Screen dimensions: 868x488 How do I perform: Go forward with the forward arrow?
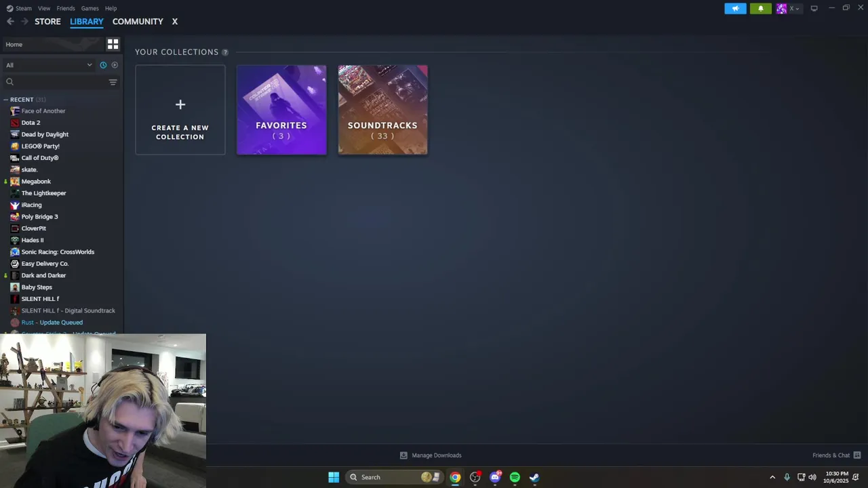tap(24, 22)
